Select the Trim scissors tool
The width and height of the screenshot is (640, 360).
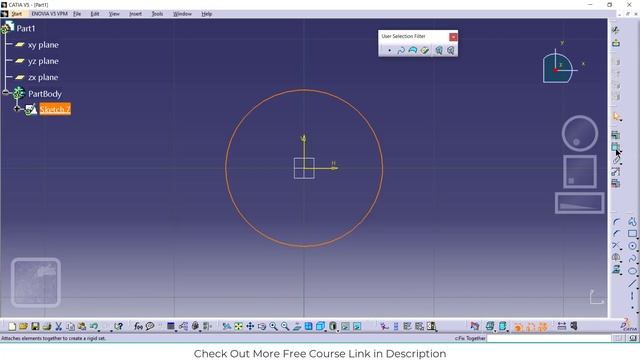616,246
